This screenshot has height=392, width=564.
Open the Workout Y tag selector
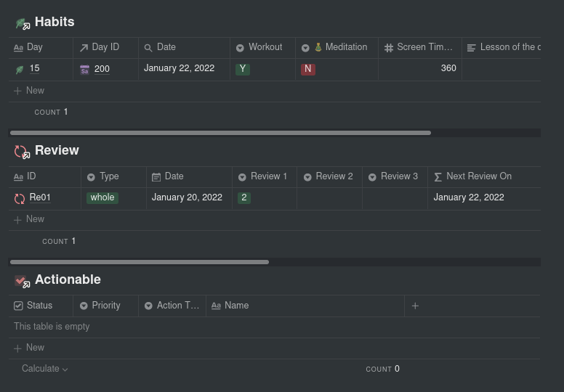(x=243, y=69)
